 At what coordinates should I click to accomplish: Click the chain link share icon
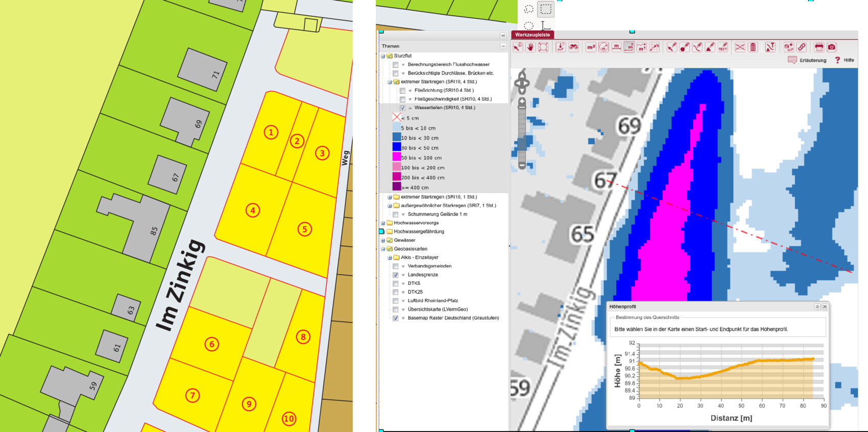tap(802, 47)
